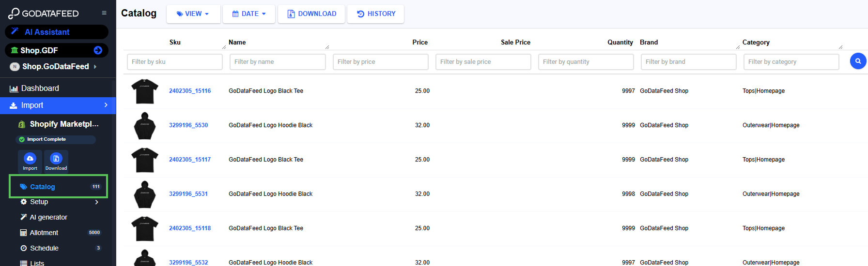The image size is (868, 266).
Task: Click the Import Complete status badge
Action: [x=56, y=139]
